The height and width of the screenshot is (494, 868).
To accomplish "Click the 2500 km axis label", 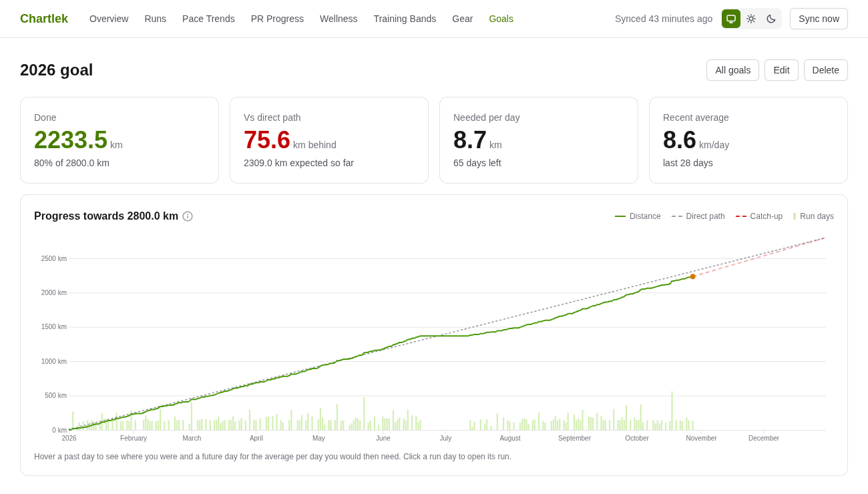I will point(54,259).
